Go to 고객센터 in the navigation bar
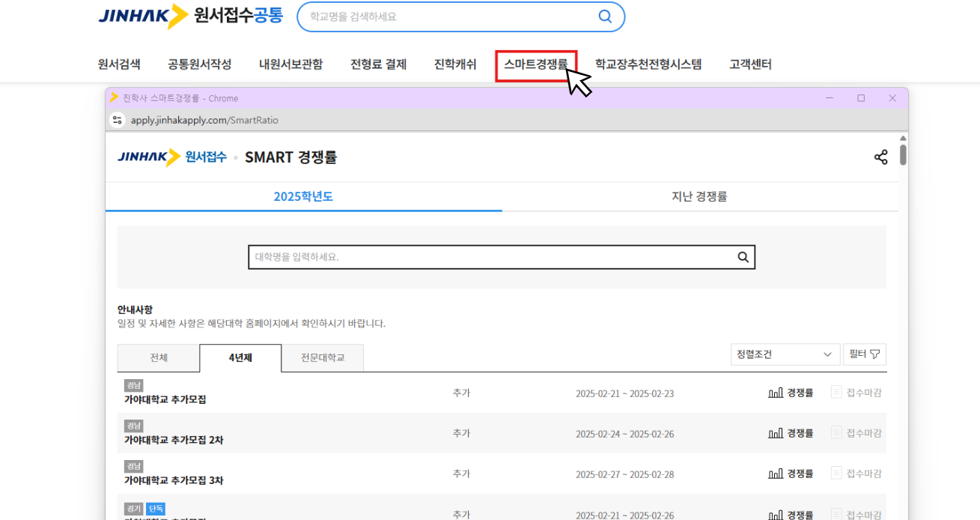The height and width of the screenshot is (520, 980). tap(751, 64)
